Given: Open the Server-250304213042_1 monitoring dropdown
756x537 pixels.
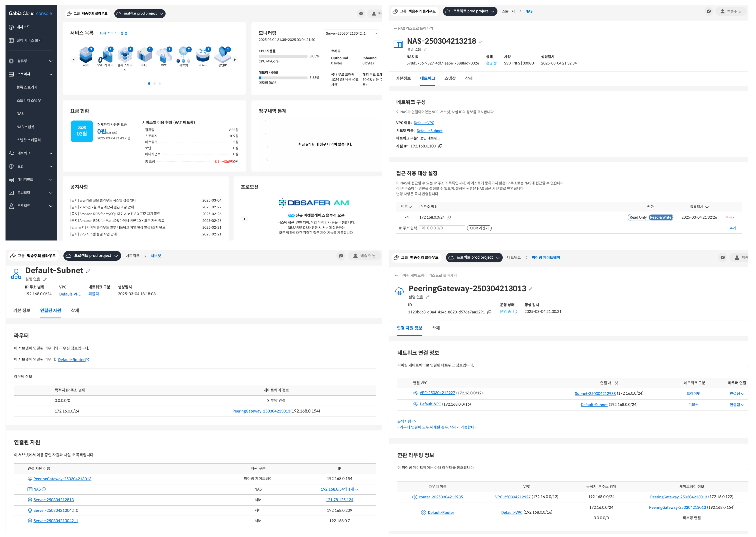Looking at the screenshot, I should [351, 33].
